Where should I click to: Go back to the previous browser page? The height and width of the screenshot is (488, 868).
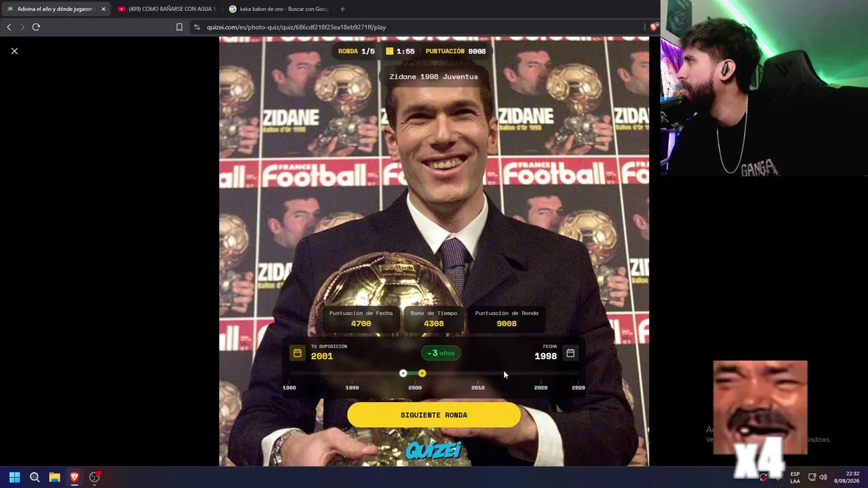click(9, 27)
